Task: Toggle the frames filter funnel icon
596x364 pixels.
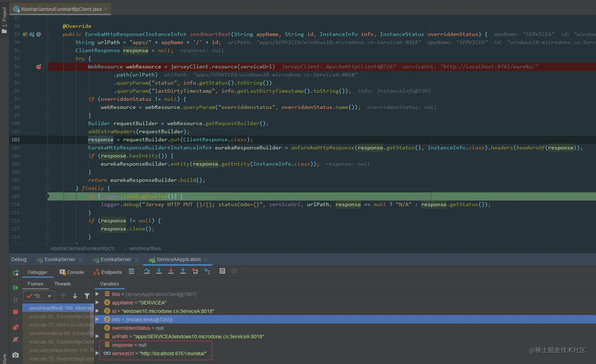Action: click(87, 296)
